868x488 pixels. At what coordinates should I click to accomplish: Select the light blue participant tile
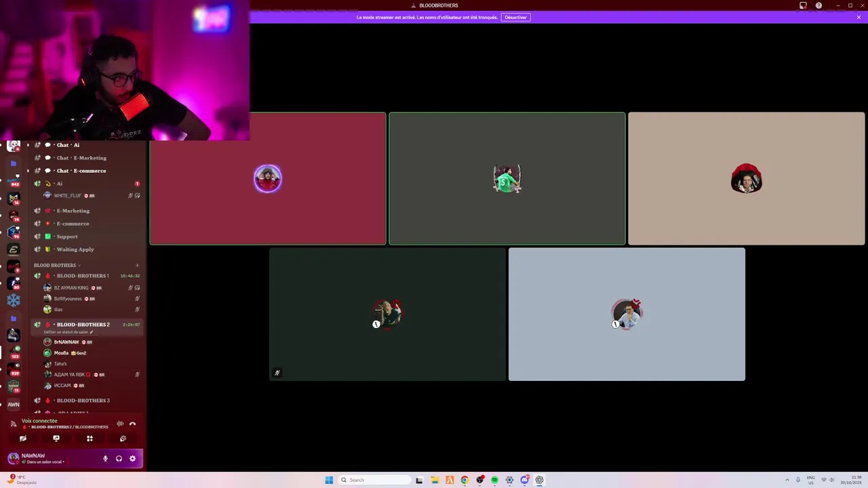627,314
